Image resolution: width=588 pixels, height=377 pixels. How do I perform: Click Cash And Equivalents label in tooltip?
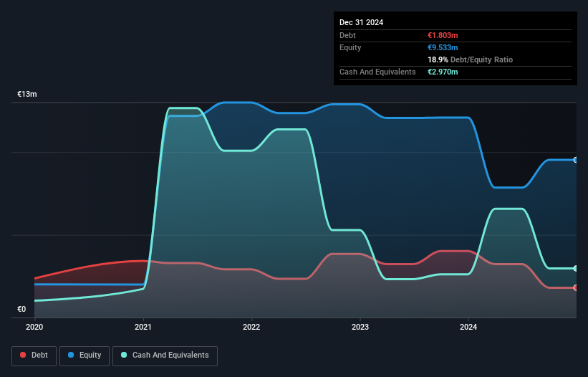[x=377, y=72]
